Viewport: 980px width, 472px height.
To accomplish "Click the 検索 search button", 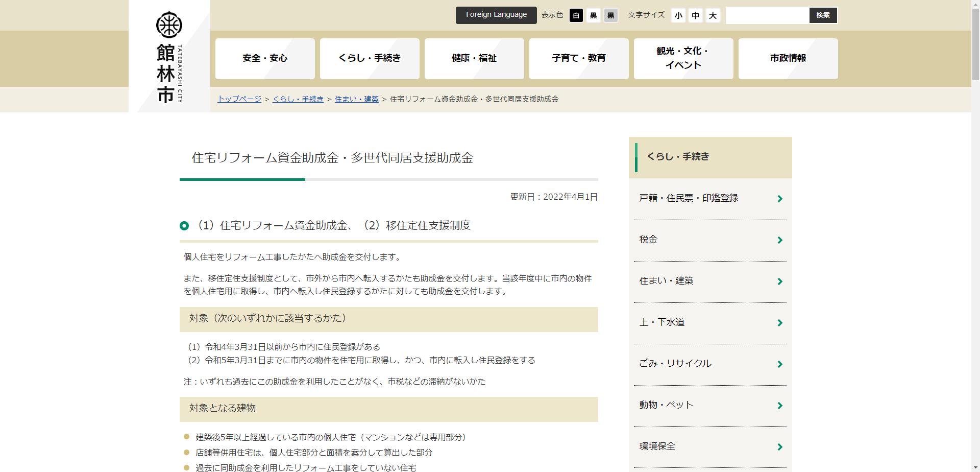I will pos(823,15).
